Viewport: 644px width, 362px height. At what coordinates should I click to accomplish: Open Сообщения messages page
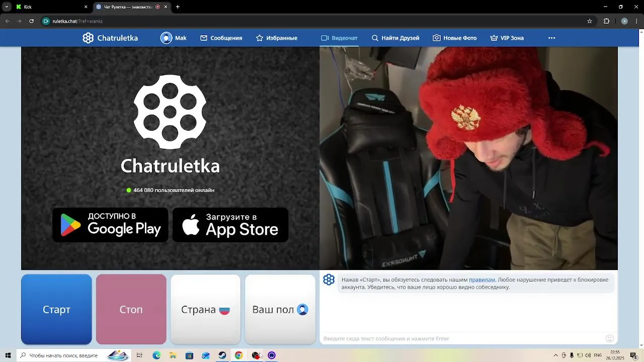[x=221, y=38]
